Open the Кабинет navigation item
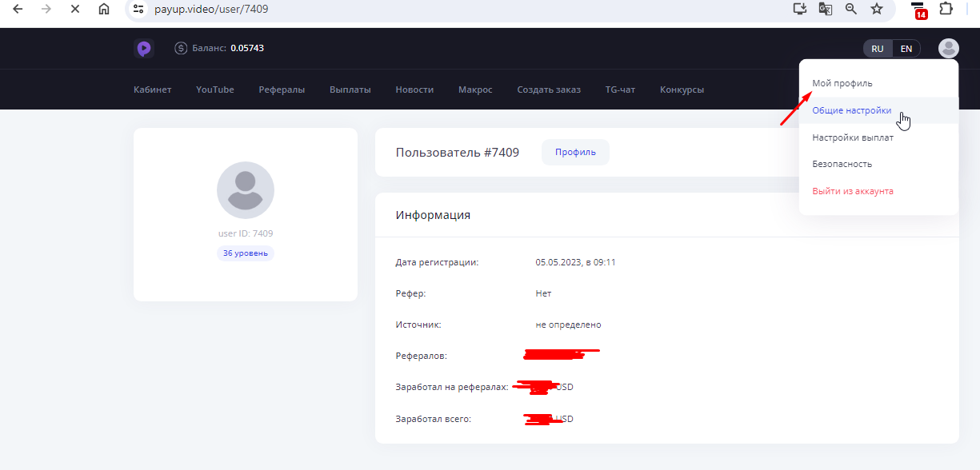This screenshot has height=470, width=980. tap(153, 90)
